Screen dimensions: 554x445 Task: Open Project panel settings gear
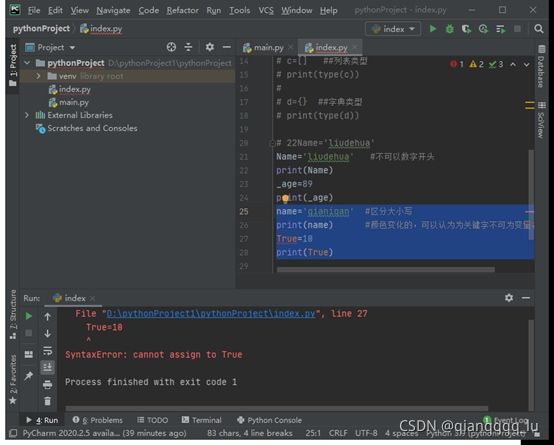coord(210,47)
